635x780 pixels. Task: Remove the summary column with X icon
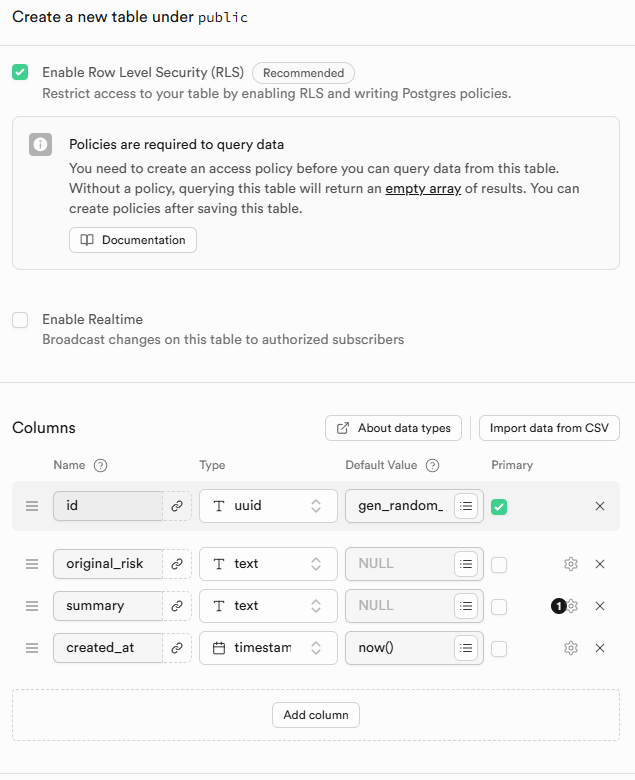(x=600, y=606)
